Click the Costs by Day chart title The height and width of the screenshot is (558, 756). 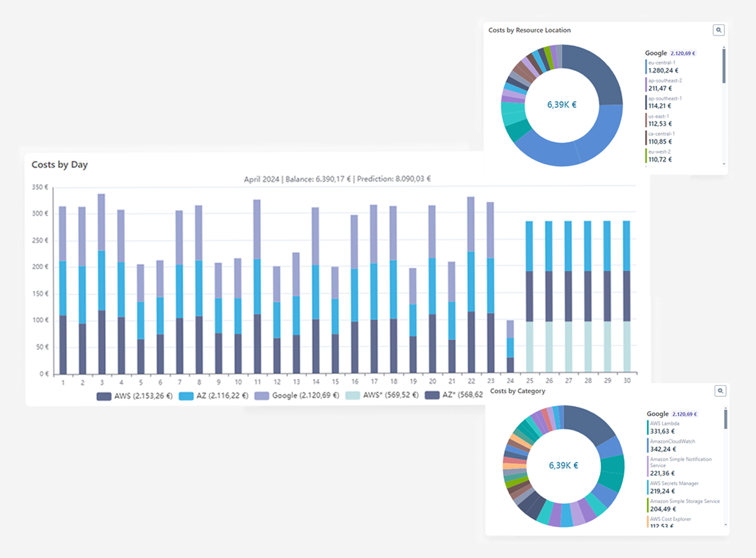[x=60, y=165]
